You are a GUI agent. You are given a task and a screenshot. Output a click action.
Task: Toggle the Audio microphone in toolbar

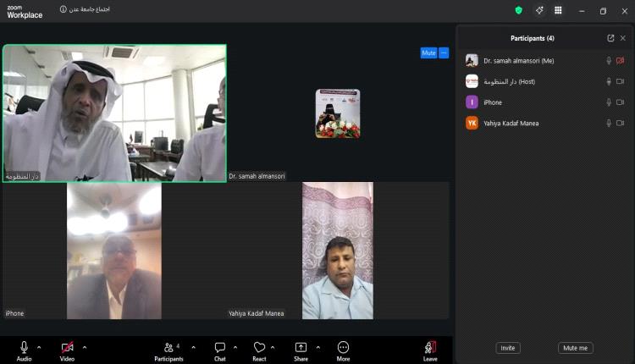(x=24, y=350)
